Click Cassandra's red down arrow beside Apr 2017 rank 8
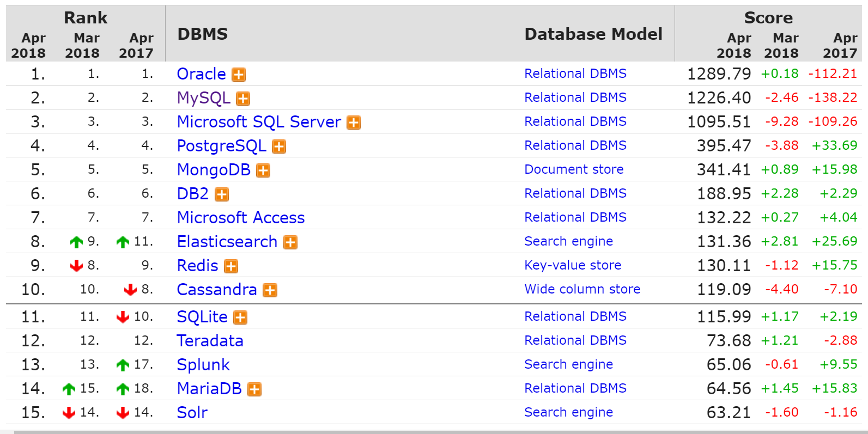The image size is (868, 434). point(130,290)
